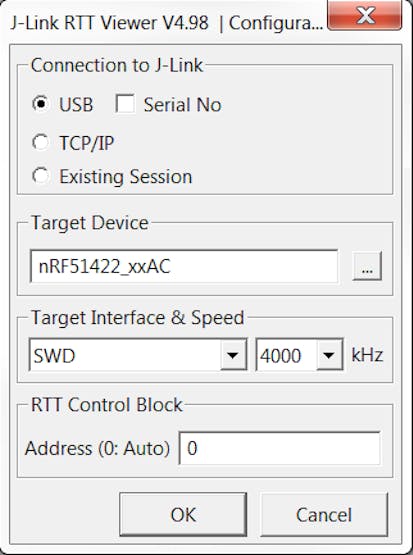Focus the RTT Control Block address field

(280, 448)
